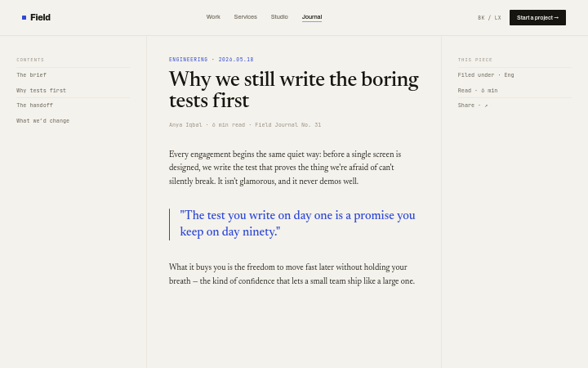Open the Field wordmark home link
Viewport: 588px width, 368px height.
[40, 18]
